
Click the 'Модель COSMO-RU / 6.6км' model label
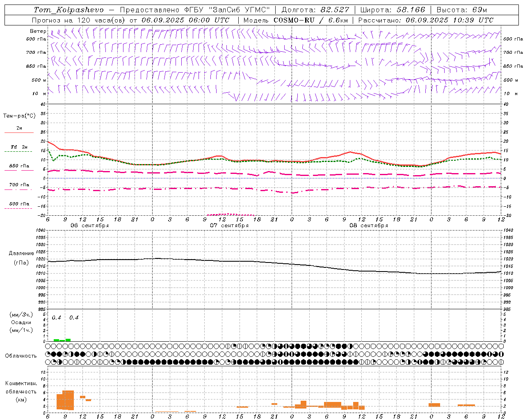tap(296, 20)
